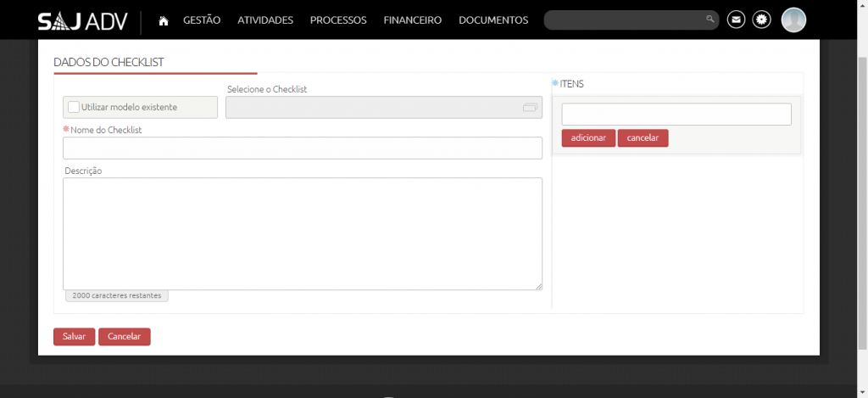Open the Selecione o Checklist dropdown
The image size is (868, 398).
point(373,107)
